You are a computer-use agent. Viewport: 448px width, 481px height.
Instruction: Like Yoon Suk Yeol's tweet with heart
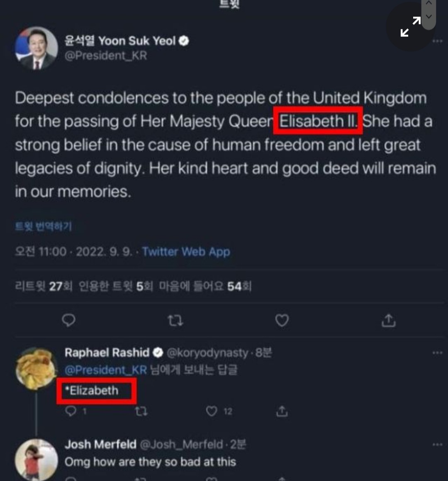click(282, 321)
